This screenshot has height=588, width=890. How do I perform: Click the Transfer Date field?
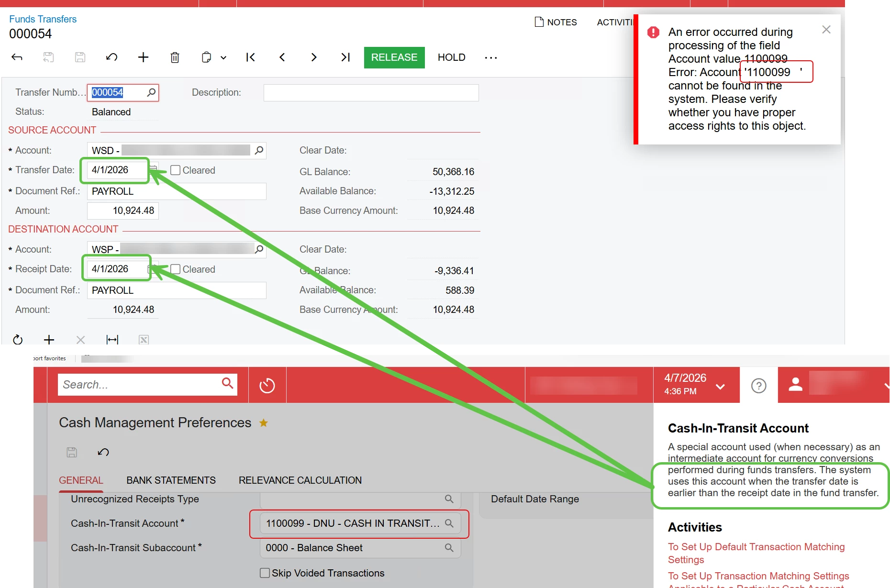pos(117,170)
